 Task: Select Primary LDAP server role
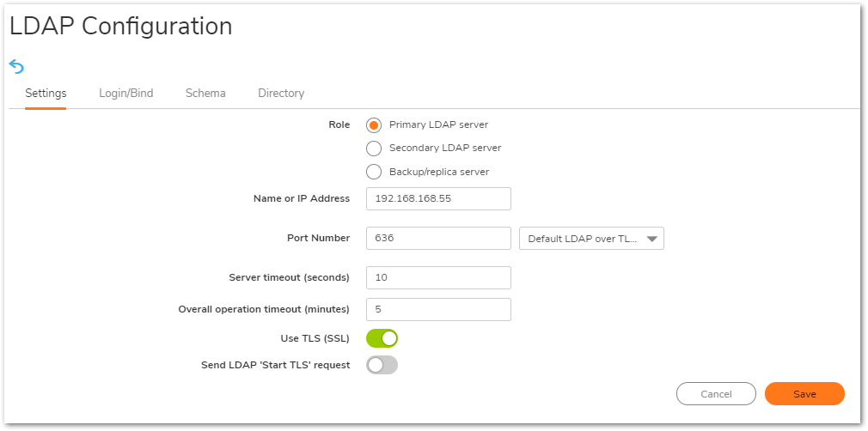click(x=374, y=124)
